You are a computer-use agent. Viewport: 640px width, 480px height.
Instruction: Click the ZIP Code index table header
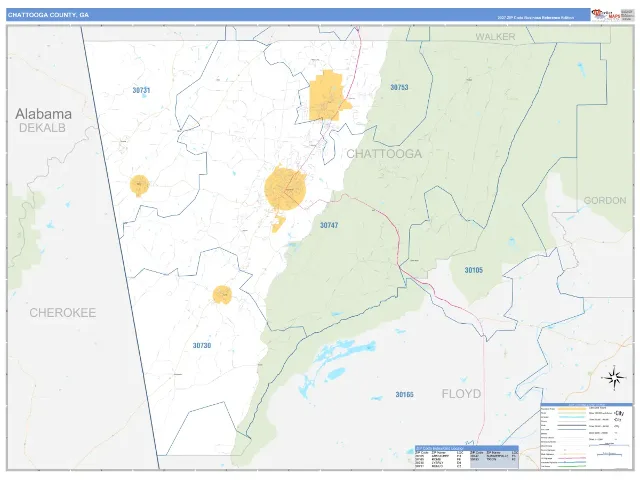466,448
